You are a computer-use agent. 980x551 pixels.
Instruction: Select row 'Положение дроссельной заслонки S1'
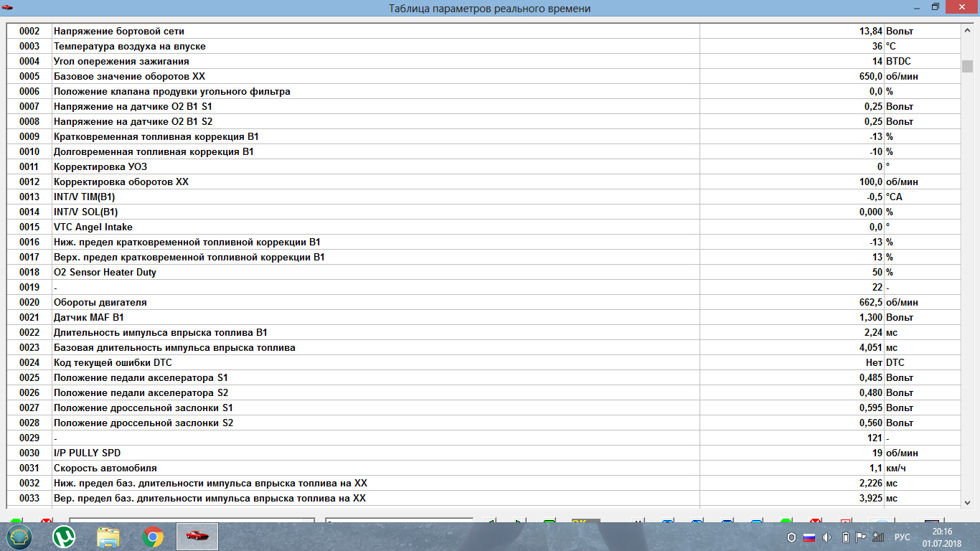[484, 408]
